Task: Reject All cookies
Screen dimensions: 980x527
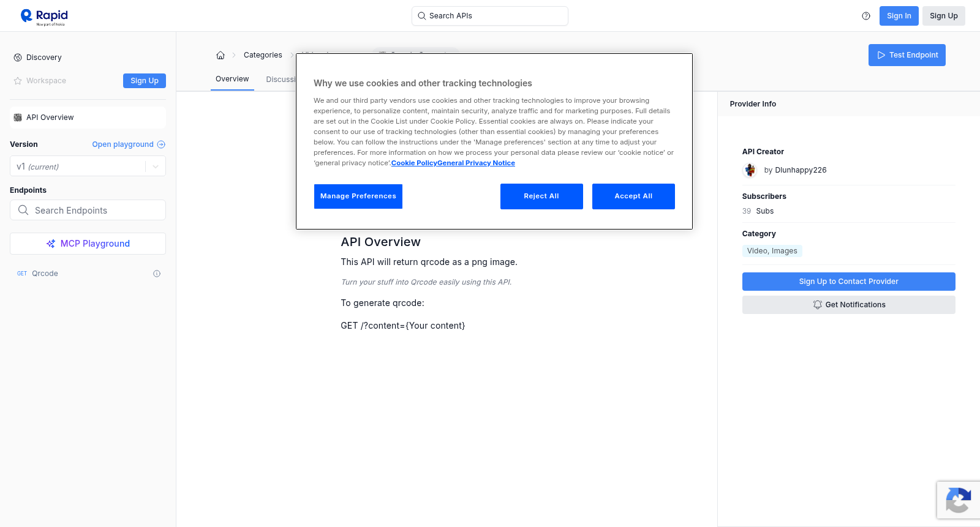Action: click(x=541, y=196)
